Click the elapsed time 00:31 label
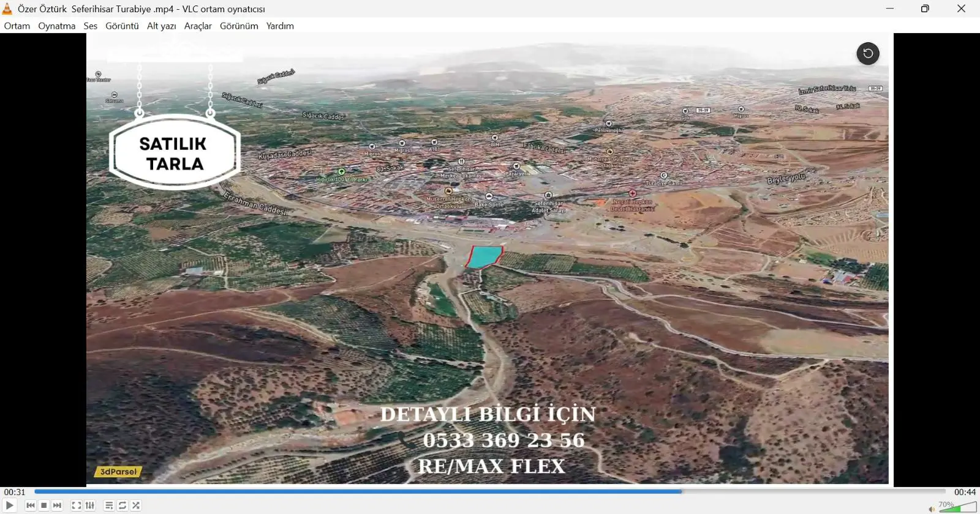The width and height of the screenshot is (980, 514). coord(15,492)
